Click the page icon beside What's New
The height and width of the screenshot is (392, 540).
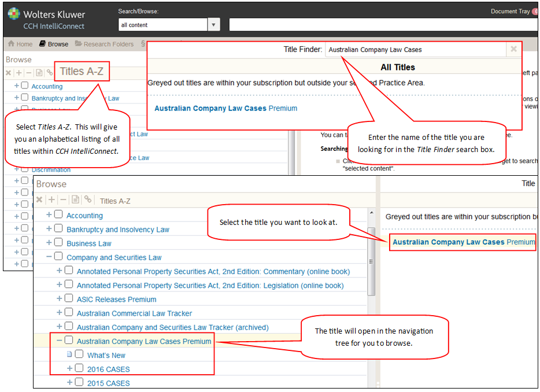(69, 354)
